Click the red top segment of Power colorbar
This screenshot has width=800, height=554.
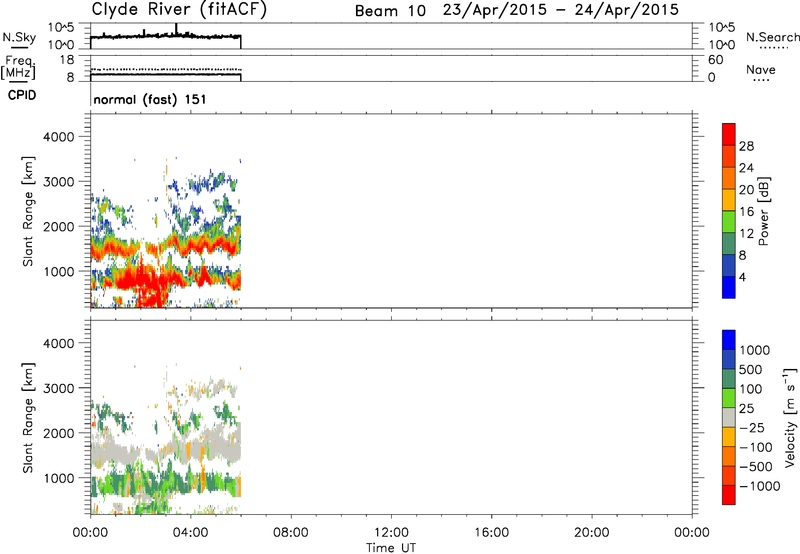[729, 135]
